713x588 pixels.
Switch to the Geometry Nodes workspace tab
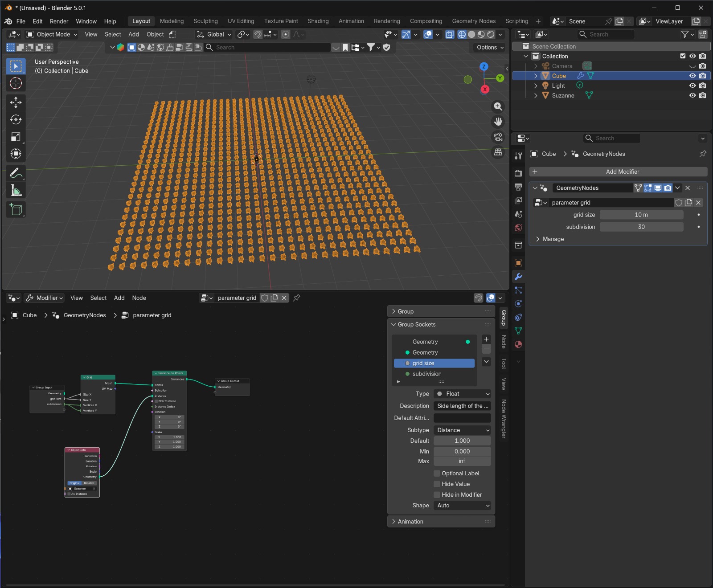coord(473,21)
